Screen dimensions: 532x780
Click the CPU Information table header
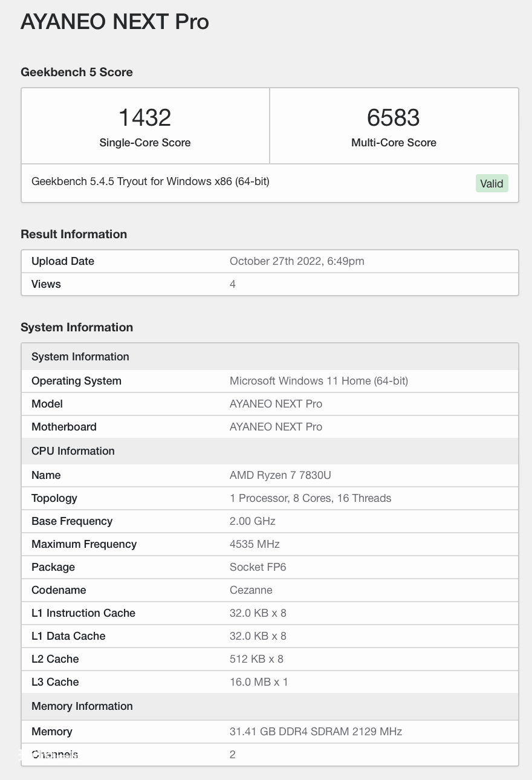point(270,451)
